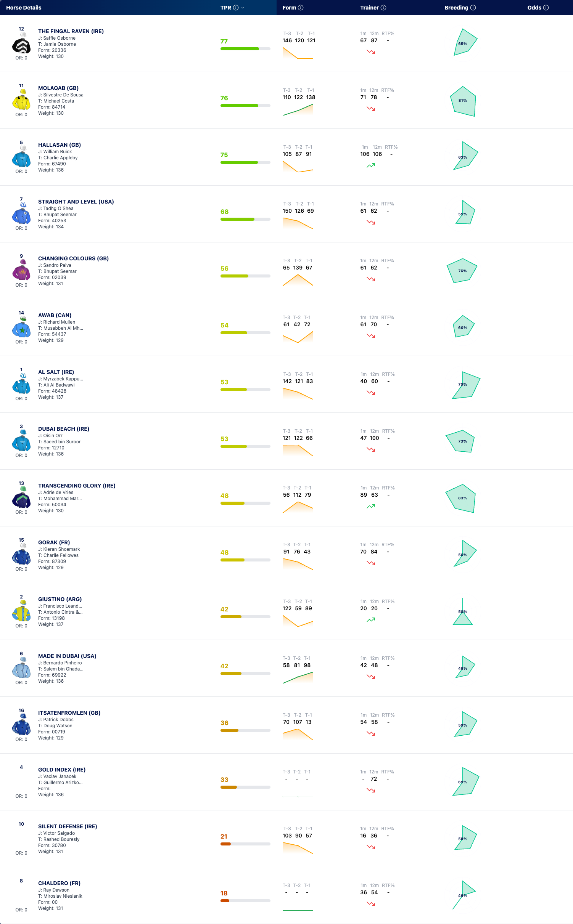Click the Breeding info icon
This screenshot has height=924, width=573.
point(473,8)
